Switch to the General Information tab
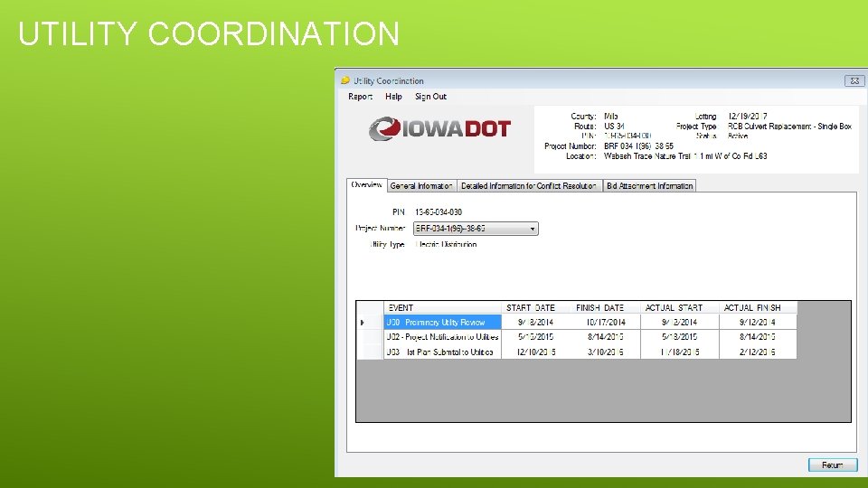Image resolution: width=868 pixels, height=488 pixels. point(421,186)
